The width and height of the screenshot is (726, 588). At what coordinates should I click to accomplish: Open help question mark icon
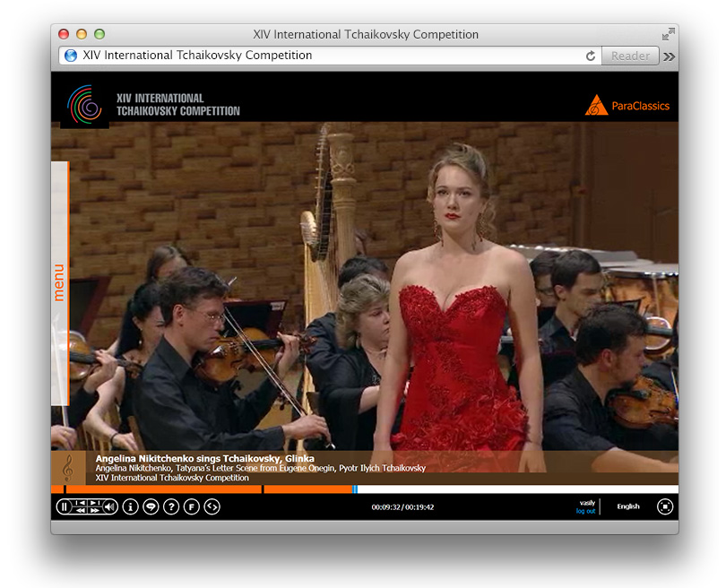click(x=171, y=506)
